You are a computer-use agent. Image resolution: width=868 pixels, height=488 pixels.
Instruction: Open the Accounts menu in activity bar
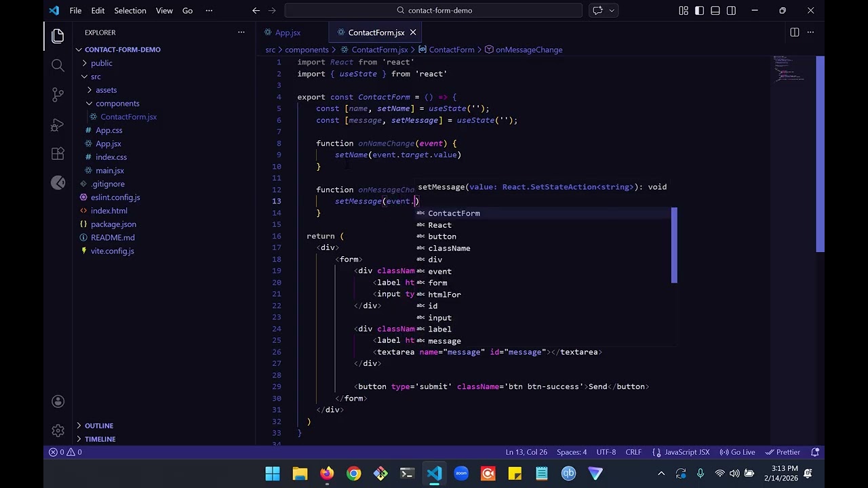pyautogui.click(x=58, y=401)
